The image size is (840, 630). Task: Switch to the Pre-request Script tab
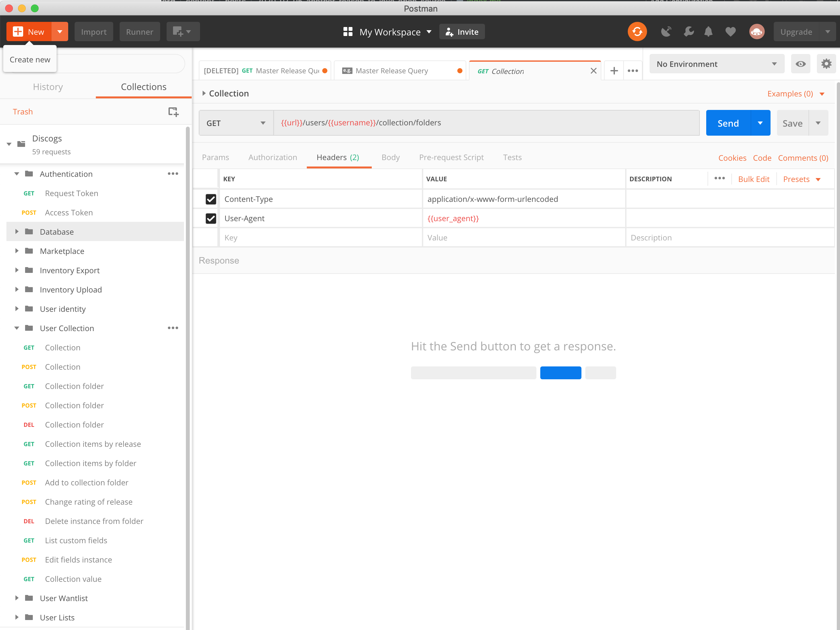[x=452, y=157]
